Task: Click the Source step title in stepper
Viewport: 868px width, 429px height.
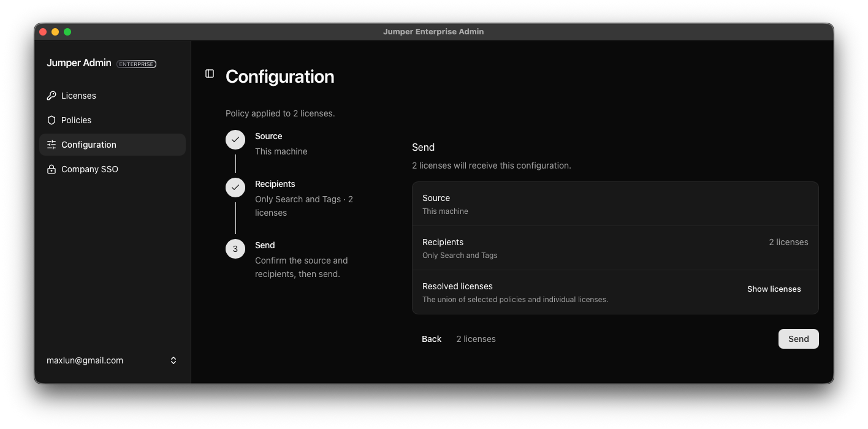Action: point(268,136)
